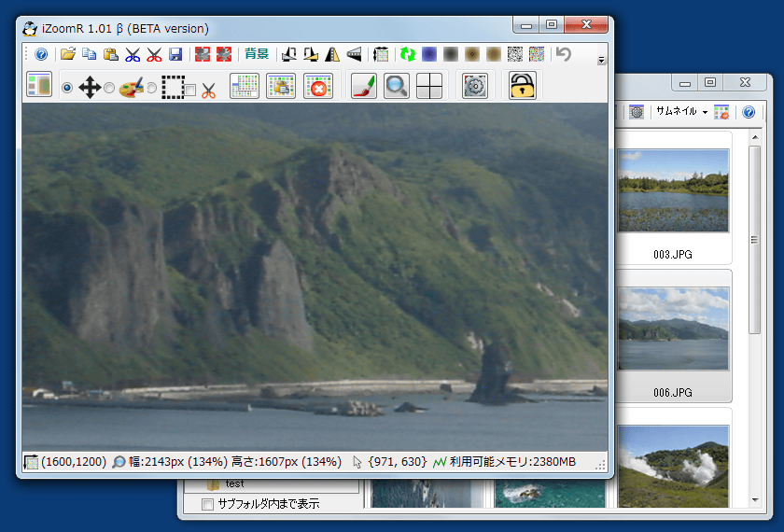Viewport: 784px width, 532px height.
Task: Click scroll down arrow in thumbnail list
Action: pyautogui.click(x=755, y=500)
